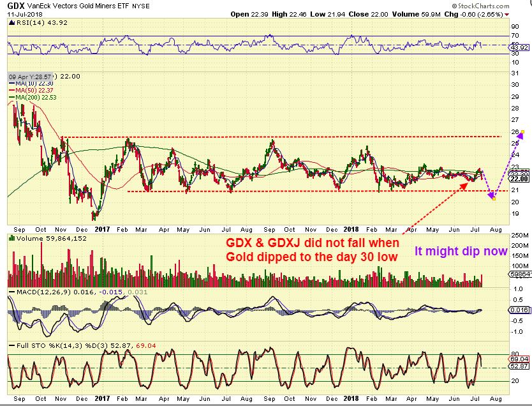
Task: Click the gray '09 Apr Y:28.57' crosshair readout
Action: point(30,77)
